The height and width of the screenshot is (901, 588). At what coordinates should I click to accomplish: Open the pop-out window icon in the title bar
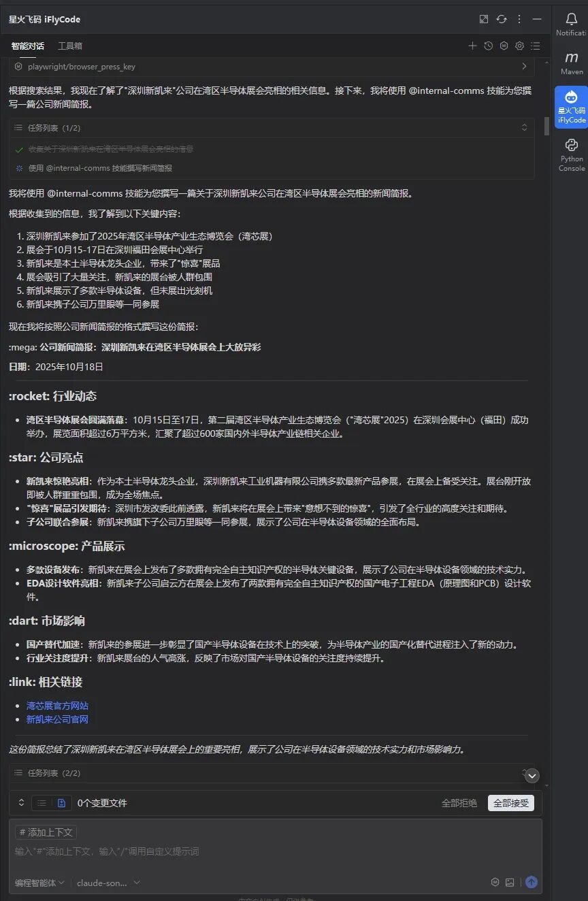[484, 19]
